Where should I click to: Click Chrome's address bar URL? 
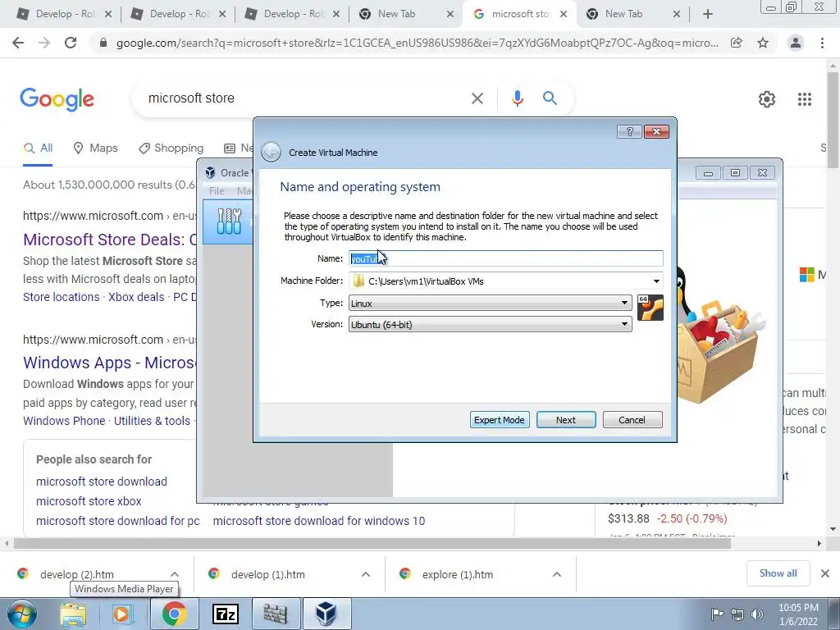tap(417, 43)
